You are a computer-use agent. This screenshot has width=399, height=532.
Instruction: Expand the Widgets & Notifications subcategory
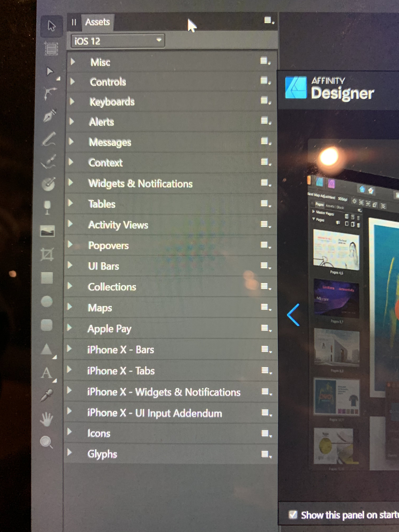coord(70,182)
